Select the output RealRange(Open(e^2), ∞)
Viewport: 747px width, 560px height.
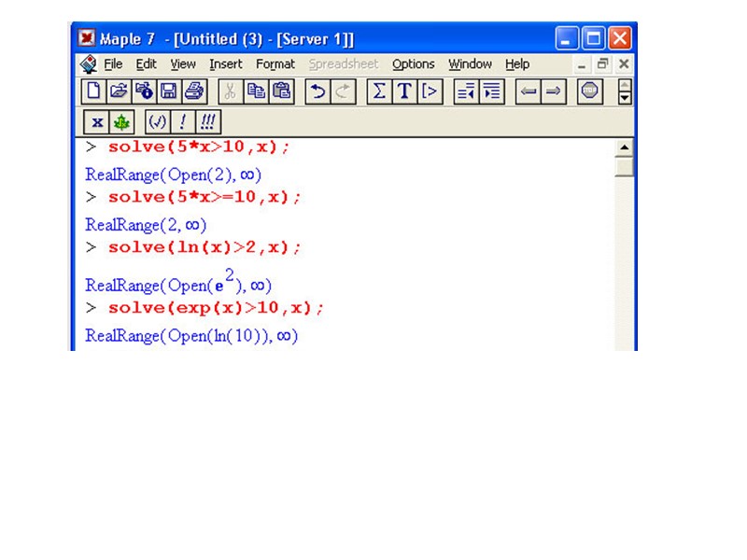pyautogui.click(x=178, y=281)
